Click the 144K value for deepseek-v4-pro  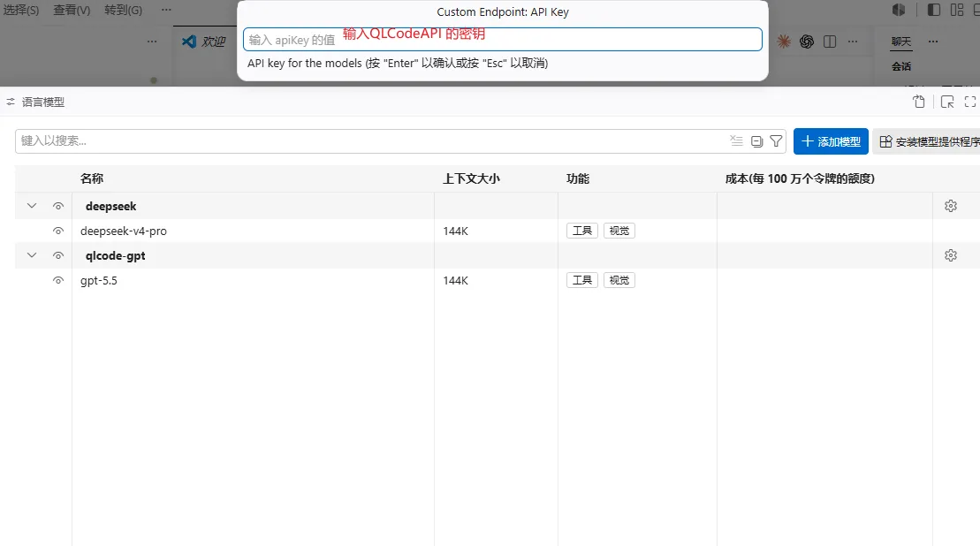[x=456, y=231]
